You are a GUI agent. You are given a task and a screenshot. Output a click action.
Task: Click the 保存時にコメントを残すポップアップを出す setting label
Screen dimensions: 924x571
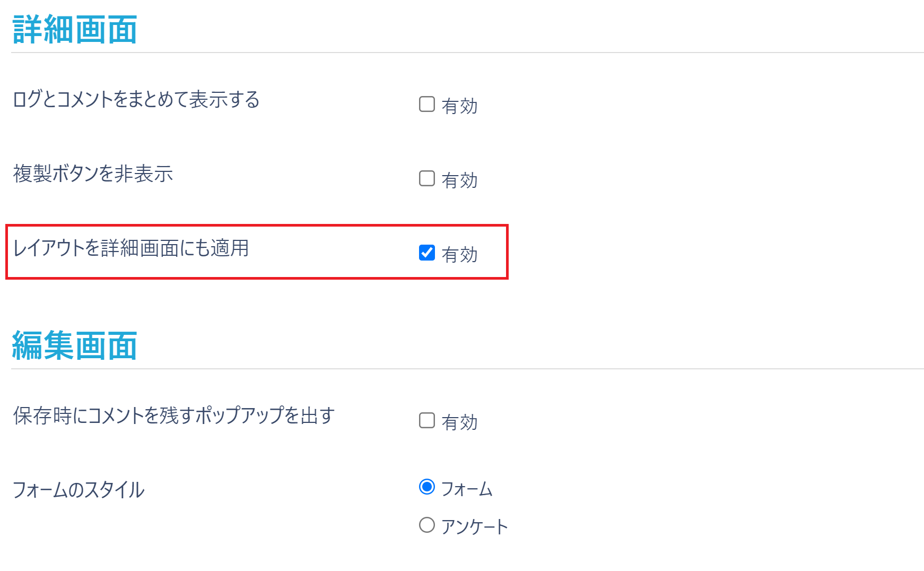click(x=173, y=416)
